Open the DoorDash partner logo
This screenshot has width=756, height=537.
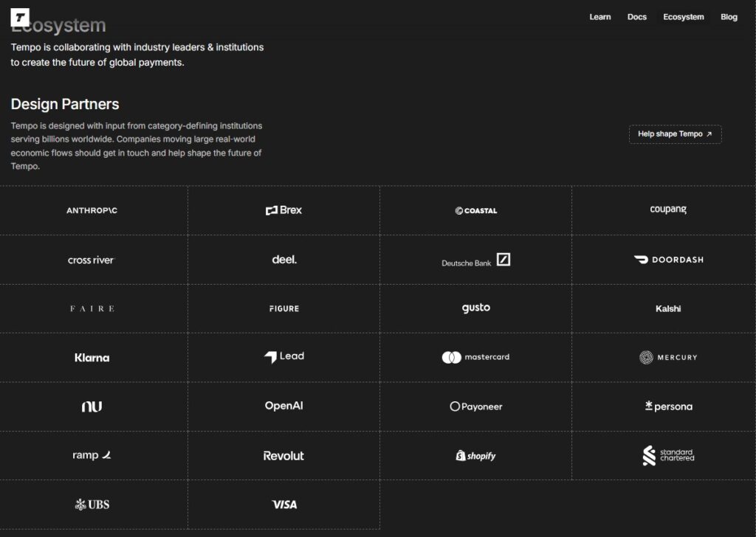pyautogui.click(x=668, y=260)
